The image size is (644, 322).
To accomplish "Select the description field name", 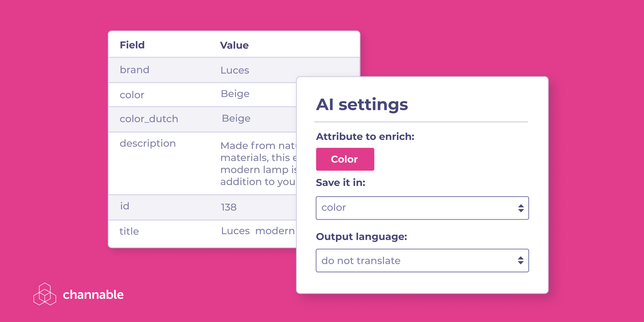I will click(148, 143).
